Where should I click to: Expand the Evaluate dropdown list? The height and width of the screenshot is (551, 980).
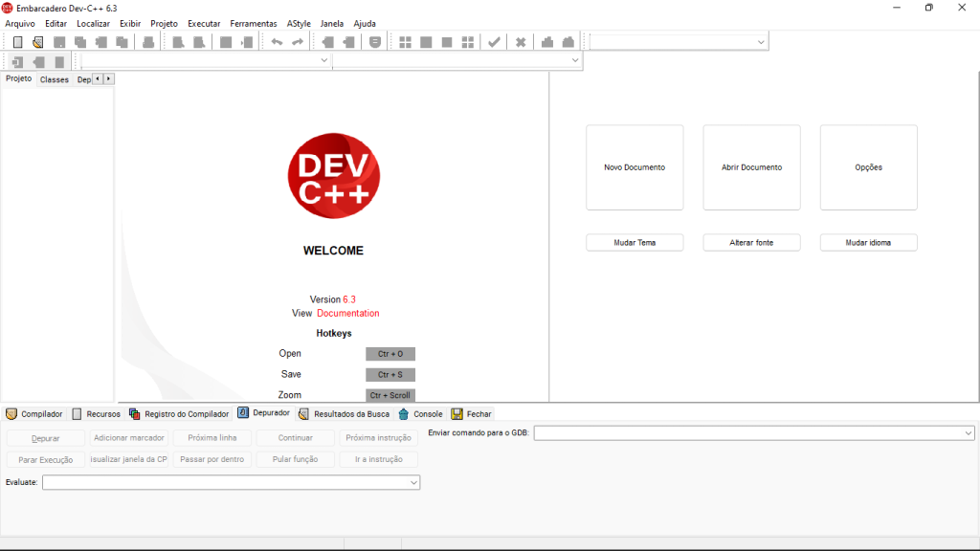click(412, 482)
